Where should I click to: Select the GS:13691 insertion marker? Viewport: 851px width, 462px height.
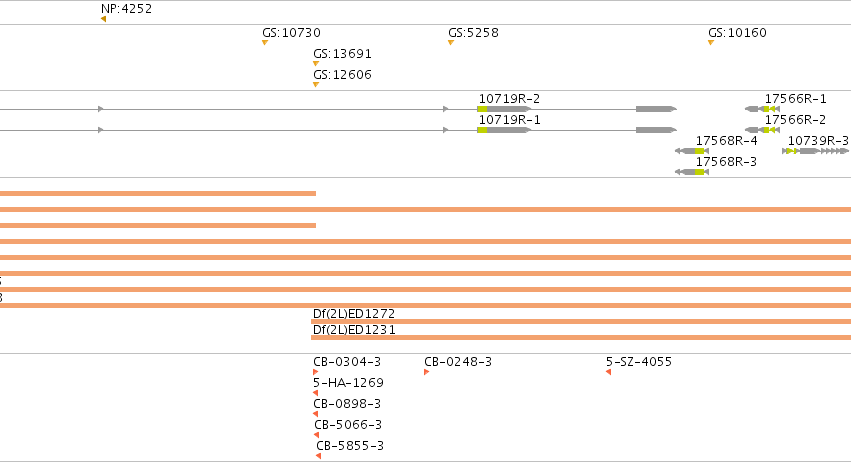(x=316, y=64)
